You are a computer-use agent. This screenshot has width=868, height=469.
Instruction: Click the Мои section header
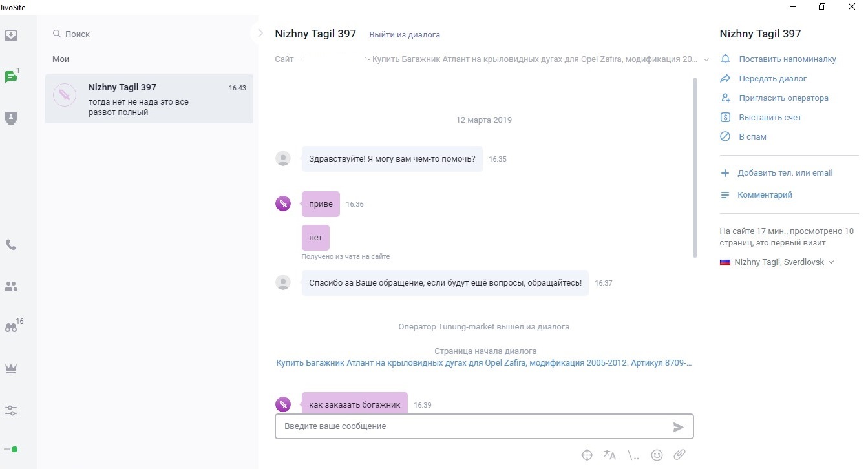click(61, 59)
